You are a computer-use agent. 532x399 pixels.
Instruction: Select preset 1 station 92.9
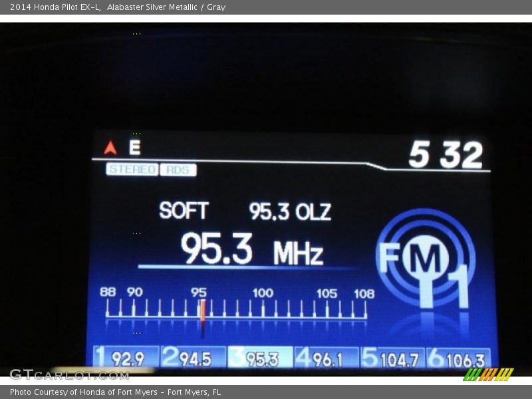(x=126, y=357)
